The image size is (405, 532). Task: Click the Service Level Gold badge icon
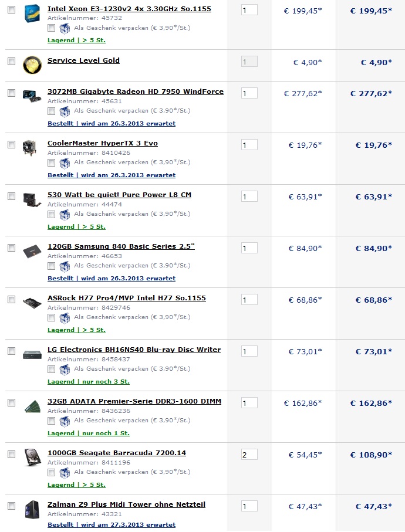(x=32, y=65)
